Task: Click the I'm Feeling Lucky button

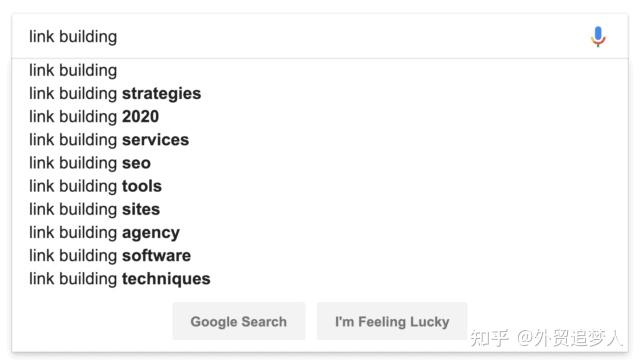Action: coord(392,322)
